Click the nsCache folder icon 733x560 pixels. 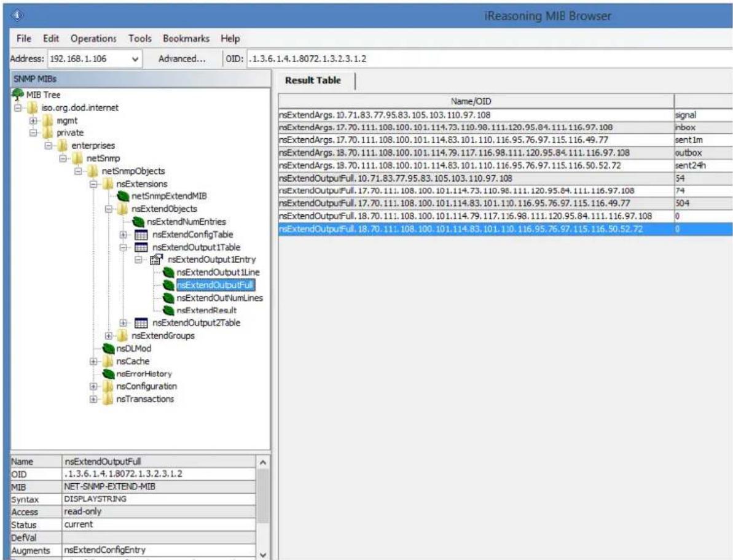point(108,361)
